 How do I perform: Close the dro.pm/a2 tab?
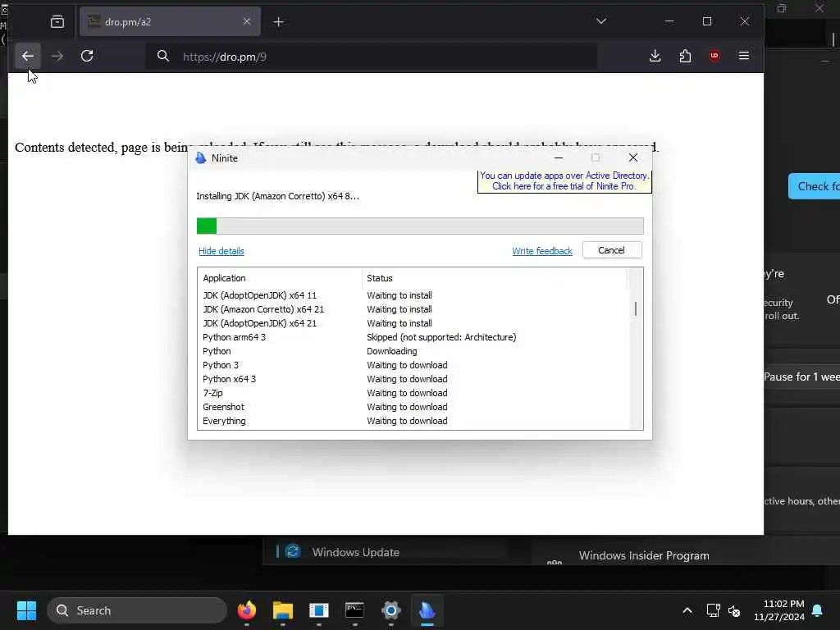coord(246,21)
